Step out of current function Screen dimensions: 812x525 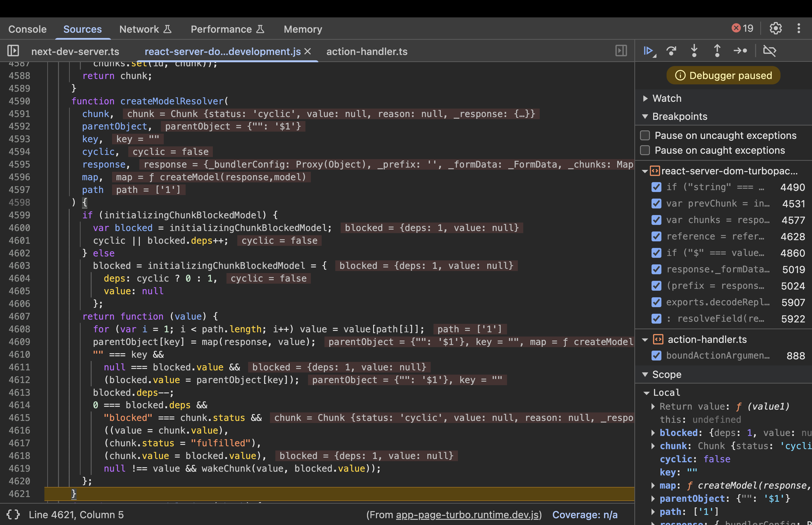point(717,51)
